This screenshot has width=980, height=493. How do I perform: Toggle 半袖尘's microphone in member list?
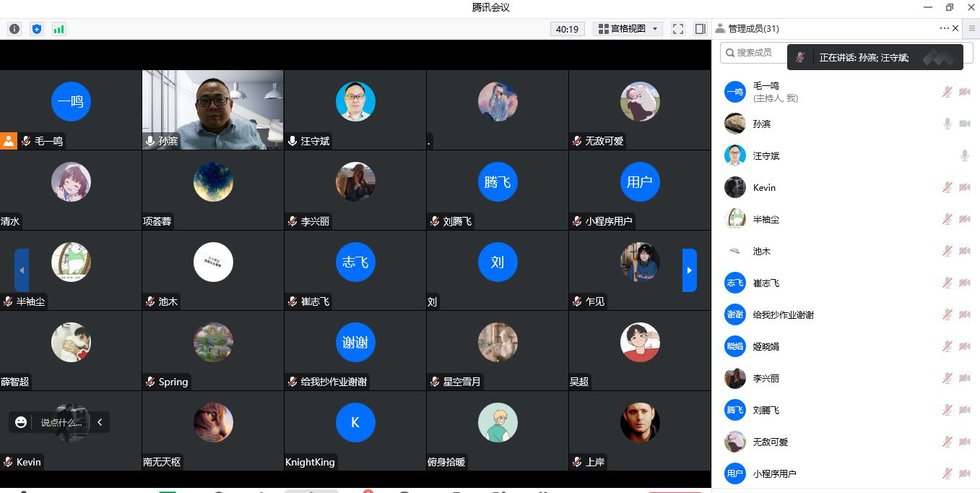pos(947,219)
